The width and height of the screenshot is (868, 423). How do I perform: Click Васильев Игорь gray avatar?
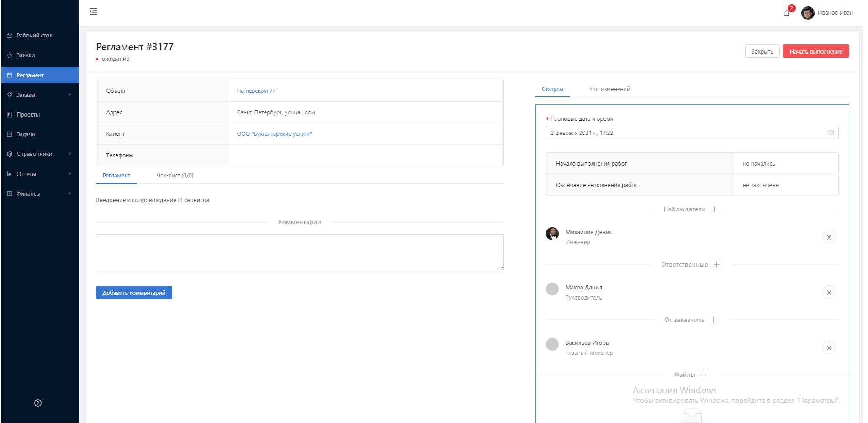click(552, 344)
